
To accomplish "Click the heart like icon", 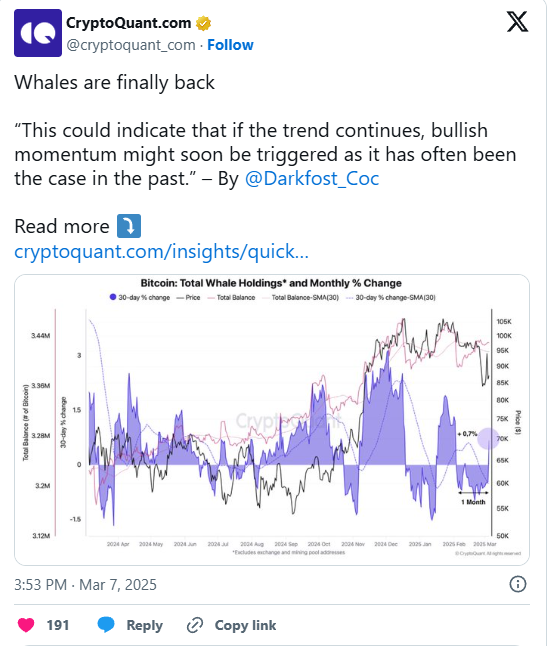I will click(26, 625).
